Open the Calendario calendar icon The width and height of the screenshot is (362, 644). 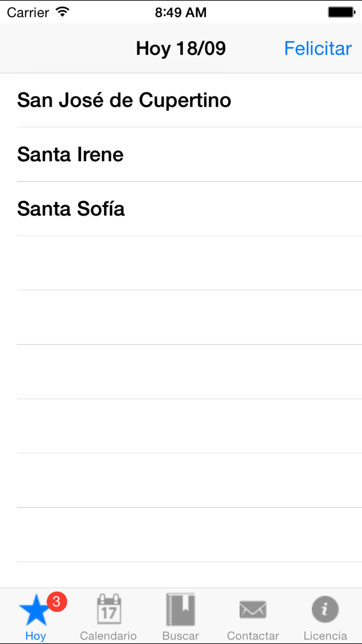pyautogui.click(x=109, y=609)
